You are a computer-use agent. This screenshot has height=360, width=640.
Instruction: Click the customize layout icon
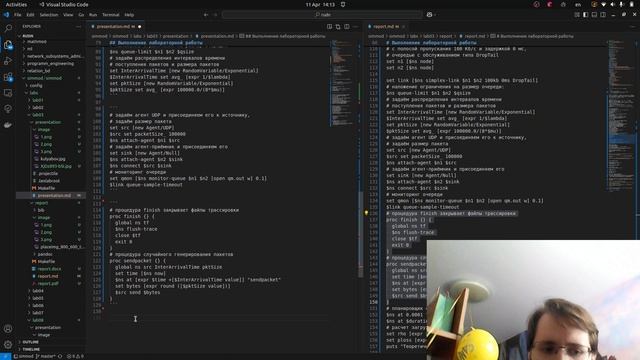pos(577,15)
